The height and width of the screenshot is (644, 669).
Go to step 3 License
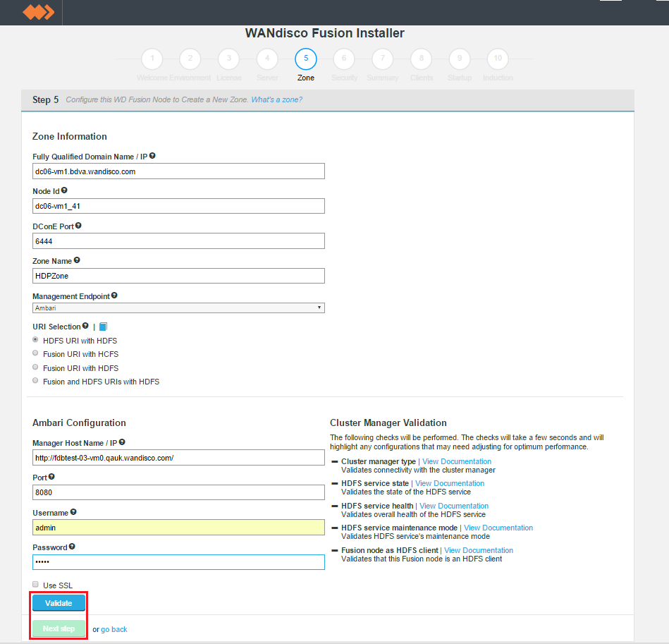coord(228,59)
